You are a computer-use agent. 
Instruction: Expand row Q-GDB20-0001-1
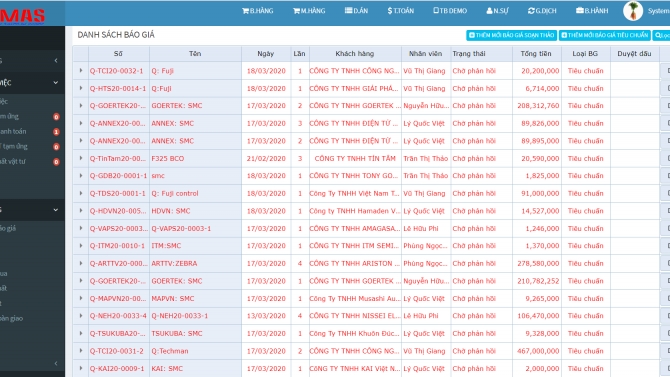pyautogui.click(x=81, y=176)
